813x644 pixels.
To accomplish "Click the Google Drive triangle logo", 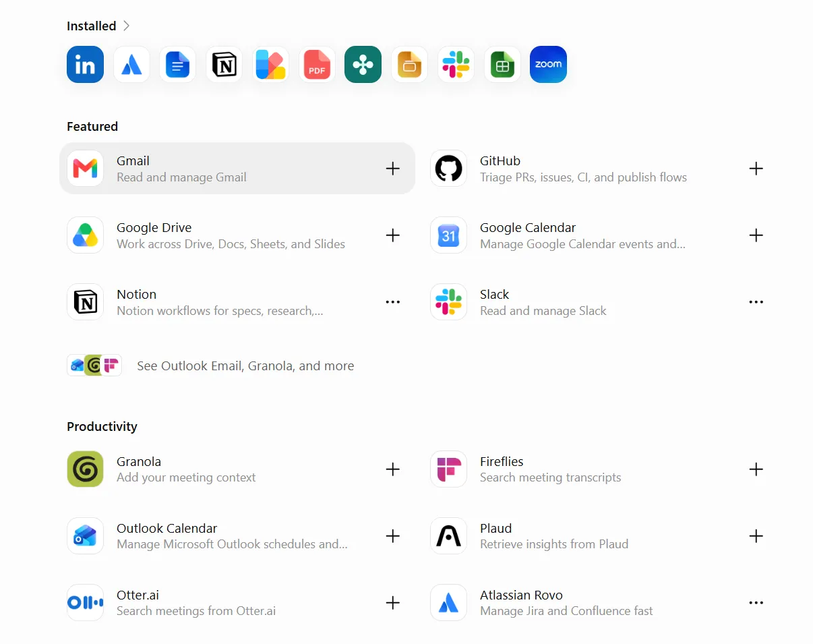I will (x=85, y=235).
